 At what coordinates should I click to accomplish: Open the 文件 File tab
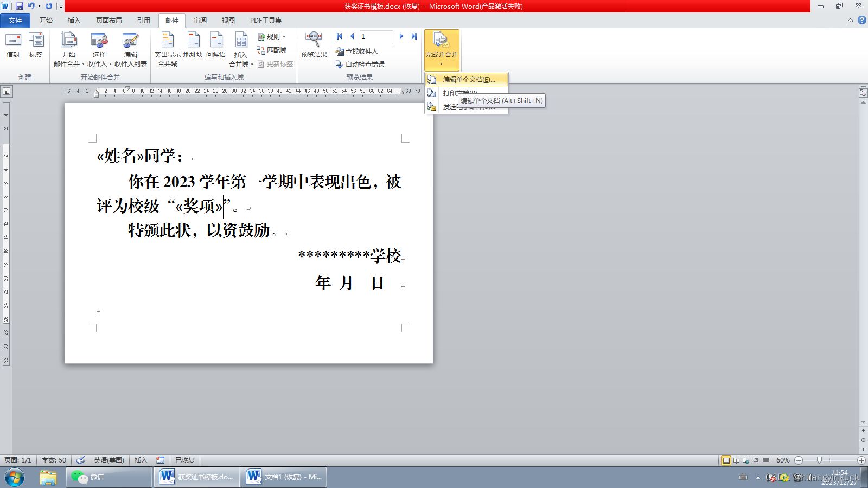15,21
